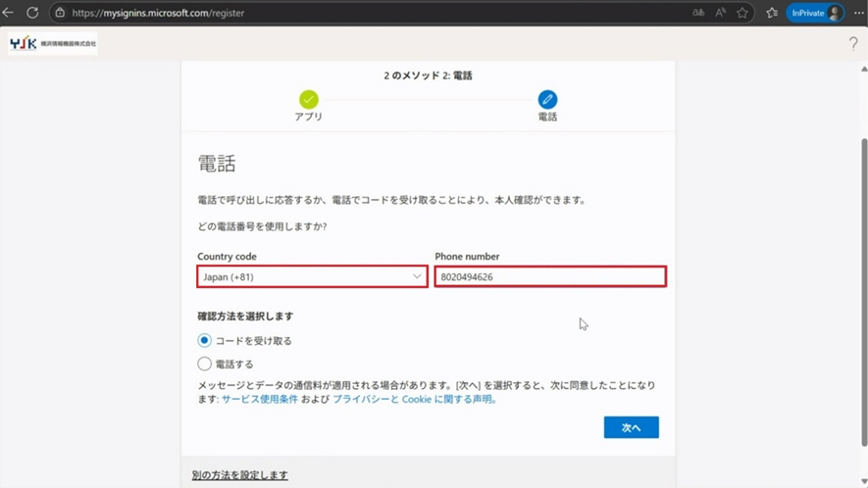The image size is (868, 488).
Task: Reload the page with the refresh icon
Action: (32, 13)
